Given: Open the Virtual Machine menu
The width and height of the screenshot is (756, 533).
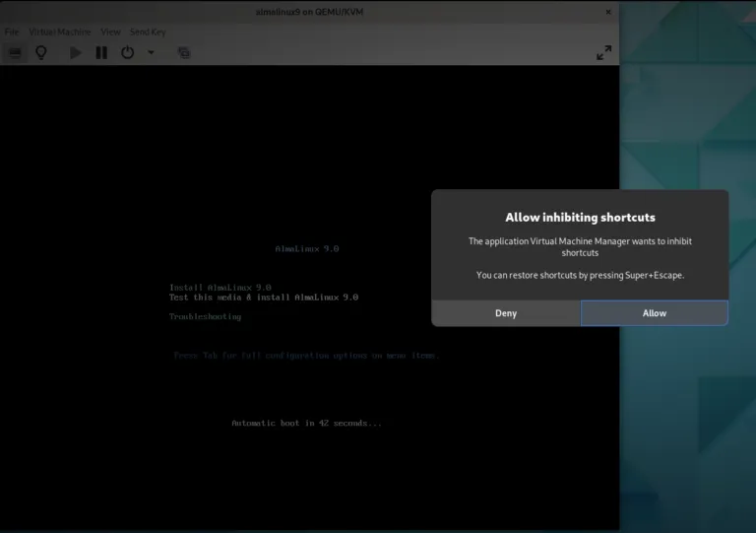Looking at the screenshot, I should (x=60, y=32).
